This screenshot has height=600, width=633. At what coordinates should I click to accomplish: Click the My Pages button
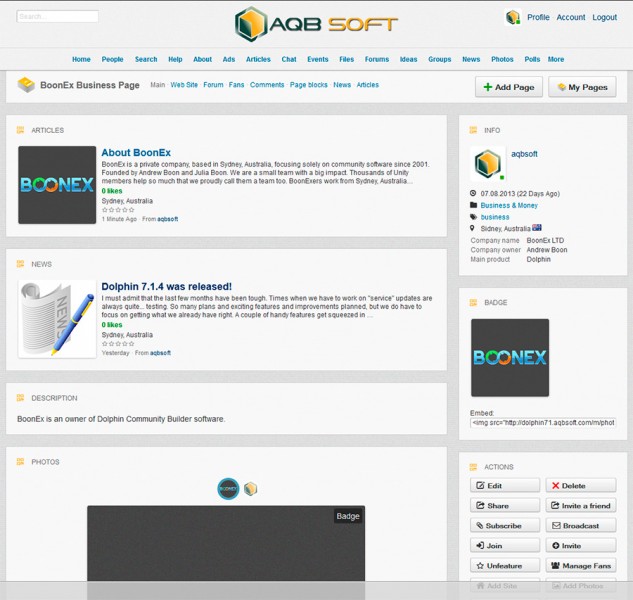(582, 87)
